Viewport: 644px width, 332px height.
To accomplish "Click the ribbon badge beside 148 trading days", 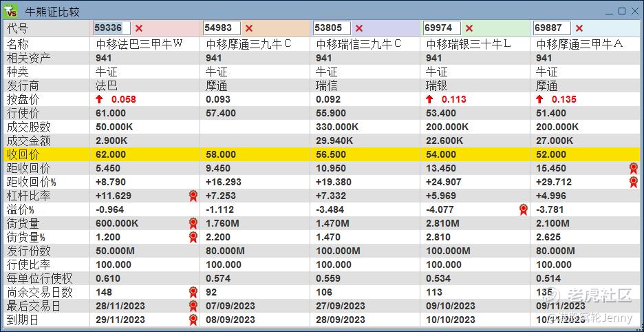I will (x=193, y=293).
